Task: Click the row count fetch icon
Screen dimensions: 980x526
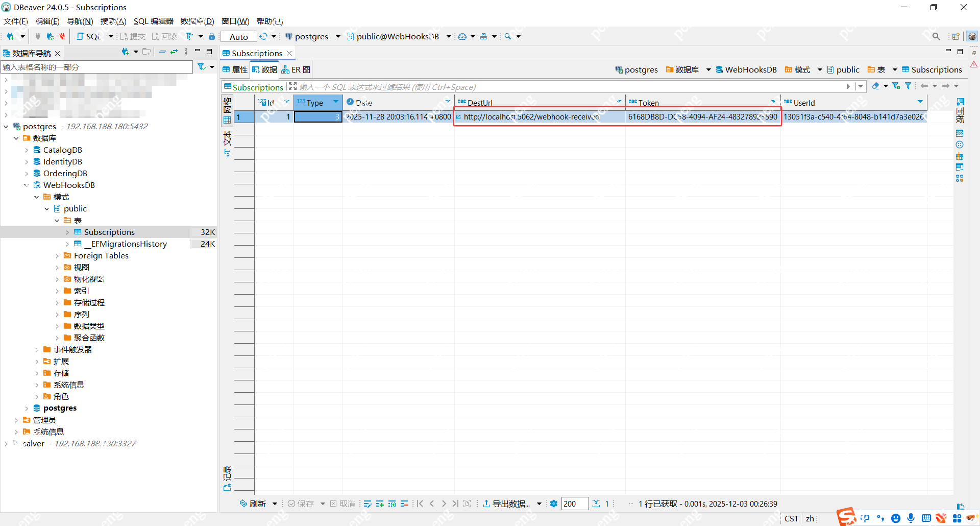Action: point(596,504)
